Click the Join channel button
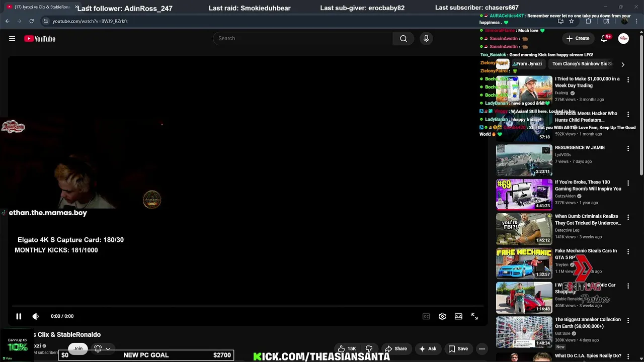This screenshot has height=362, width=644. [x=78, y=348]
